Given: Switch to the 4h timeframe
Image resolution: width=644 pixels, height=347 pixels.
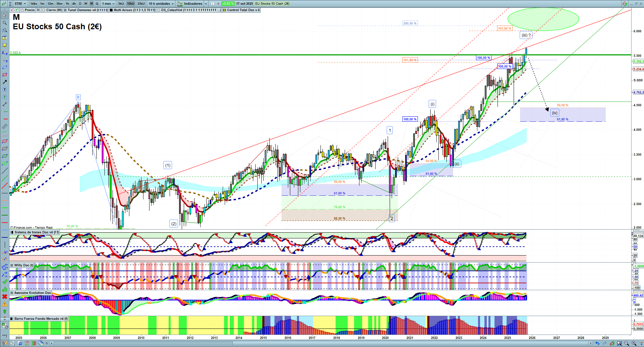Looking at the screenshot, I should 74,4.
